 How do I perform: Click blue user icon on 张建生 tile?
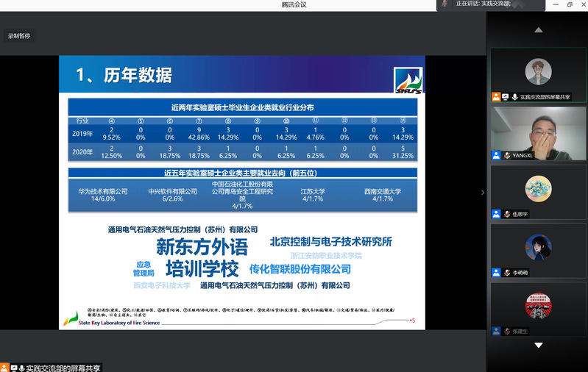tap(496, 331)
